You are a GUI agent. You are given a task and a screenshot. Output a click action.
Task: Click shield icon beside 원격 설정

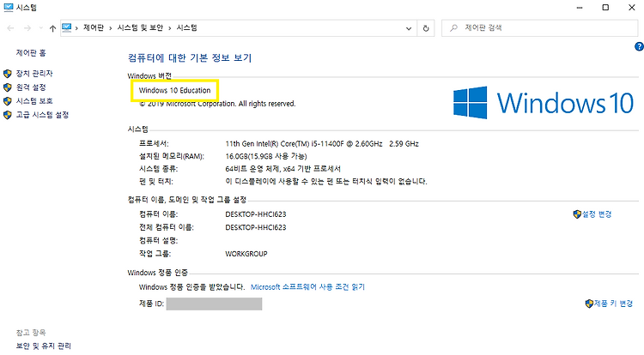[x=8, y=87]
